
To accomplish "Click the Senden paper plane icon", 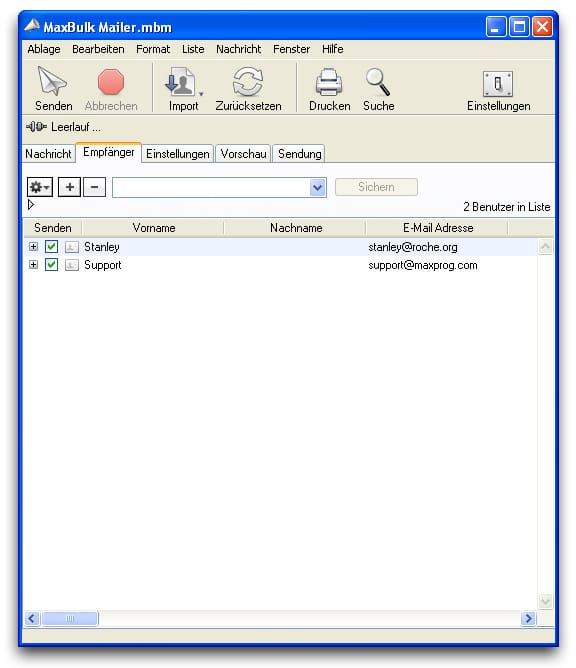I will pyautogui.click(x=52, y=81).
